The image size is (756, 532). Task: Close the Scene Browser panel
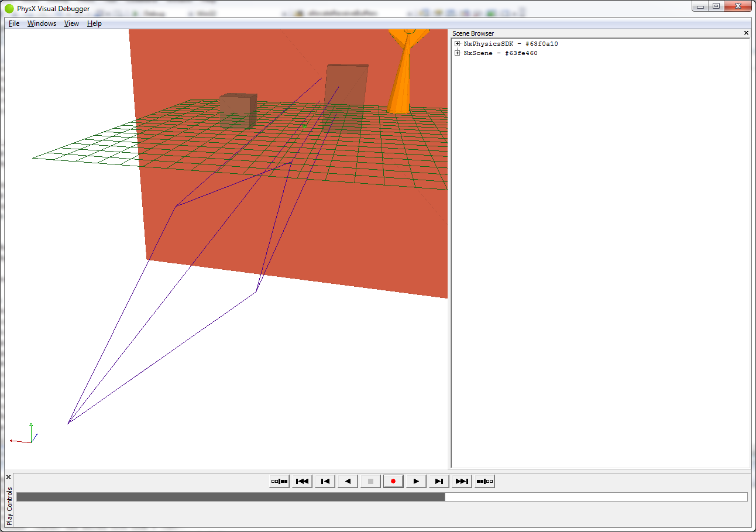point(746,33)
